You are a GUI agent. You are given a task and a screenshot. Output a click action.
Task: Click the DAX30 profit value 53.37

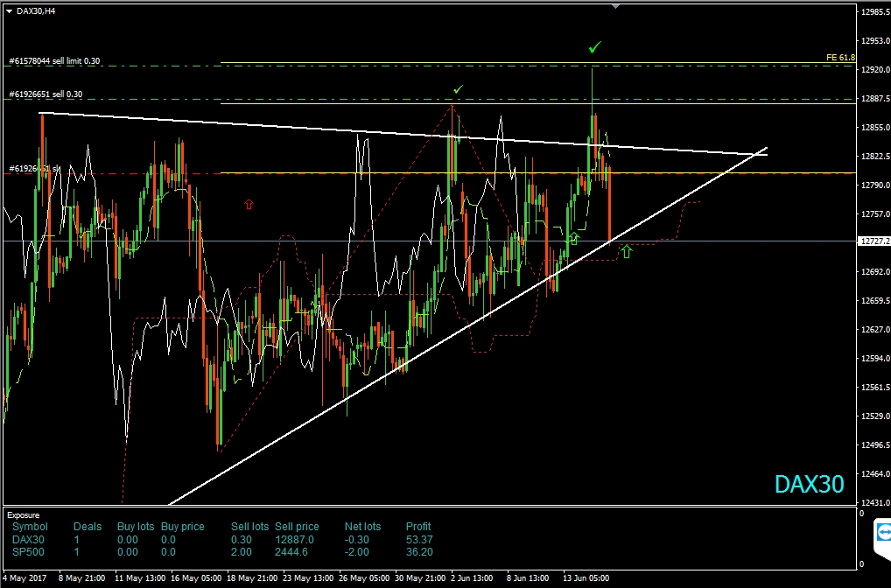pyautogui.click(x=419, y=540)
